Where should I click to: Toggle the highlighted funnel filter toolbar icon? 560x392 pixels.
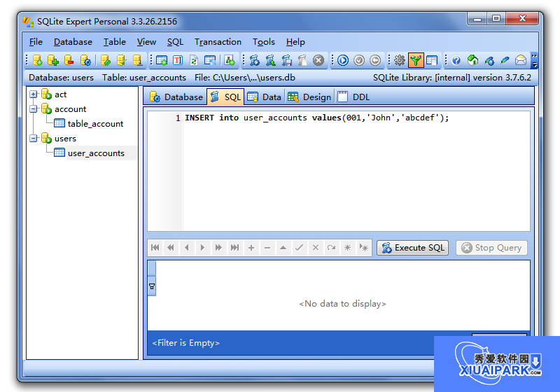pos(416,60)
